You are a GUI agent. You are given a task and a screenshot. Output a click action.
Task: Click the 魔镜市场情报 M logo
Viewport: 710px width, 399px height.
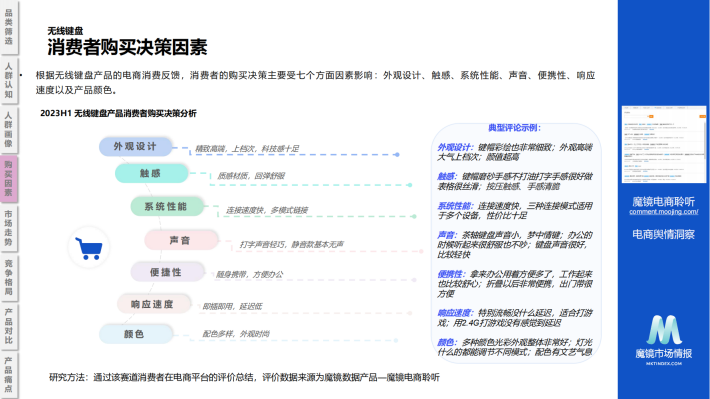664,330
